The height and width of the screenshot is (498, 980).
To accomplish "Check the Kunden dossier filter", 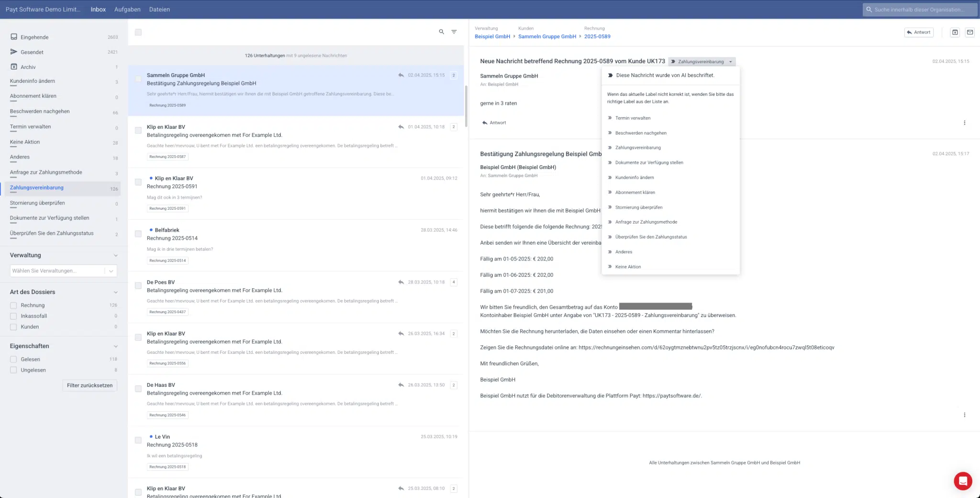I will 13,327.
